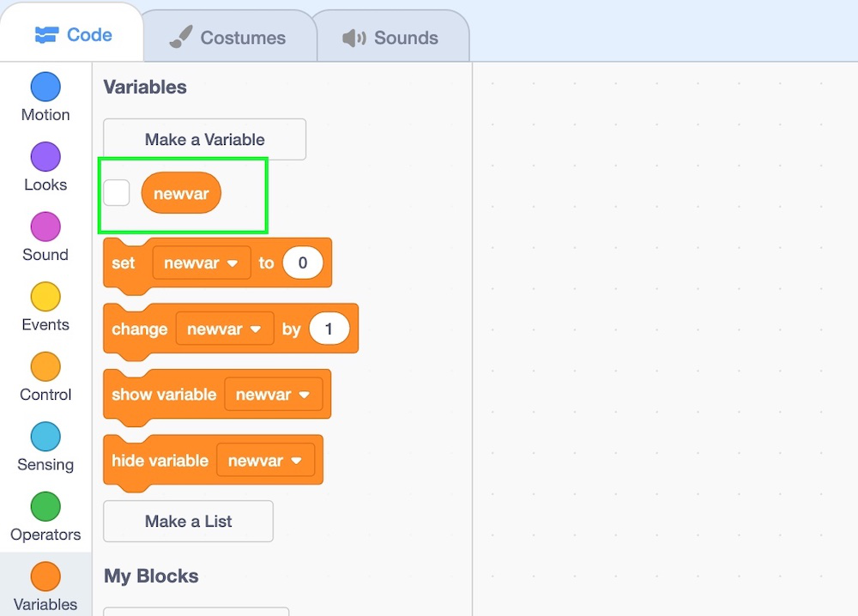The width and height of the screenshot is (858, 616).
Task: Open variable dropdown in the change block
Action: pos(224,329)
